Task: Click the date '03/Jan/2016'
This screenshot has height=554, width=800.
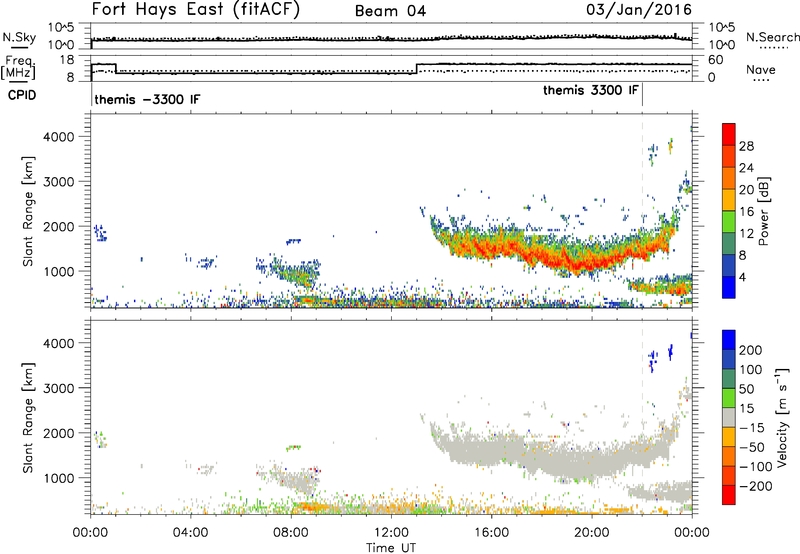Action: pos(639,10)
